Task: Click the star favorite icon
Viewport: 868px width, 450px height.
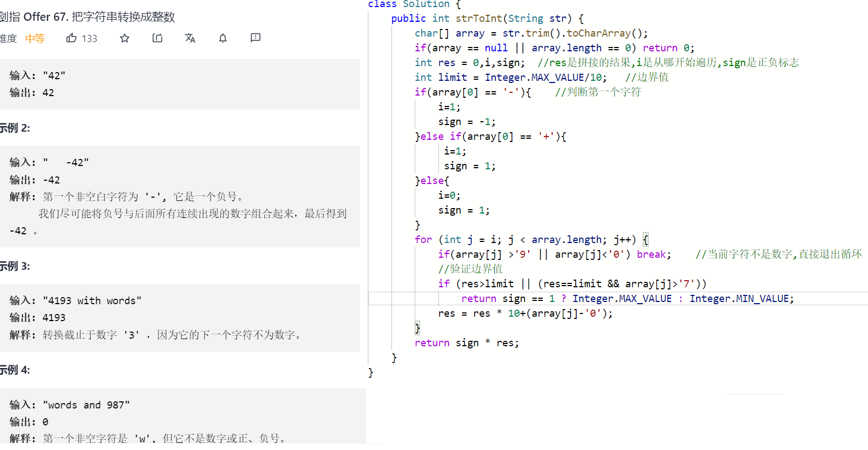Action: coord(125,38)
